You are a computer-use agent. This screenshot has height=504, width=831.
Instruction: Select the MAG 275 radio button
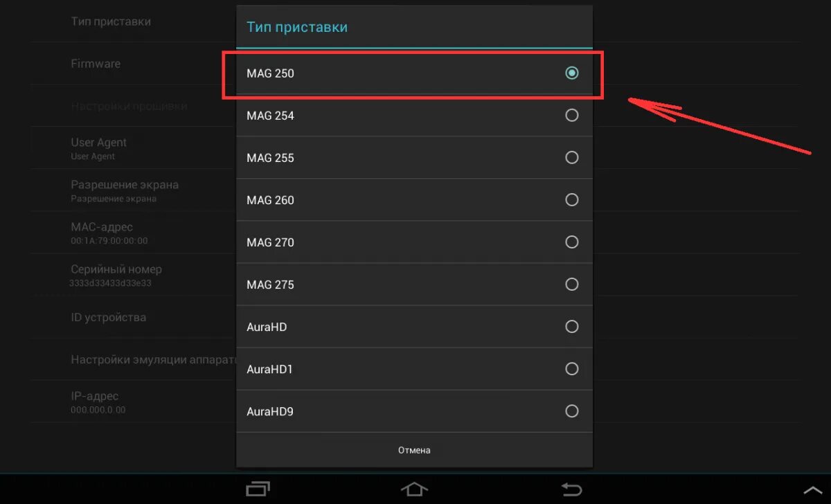coord(572,284)
